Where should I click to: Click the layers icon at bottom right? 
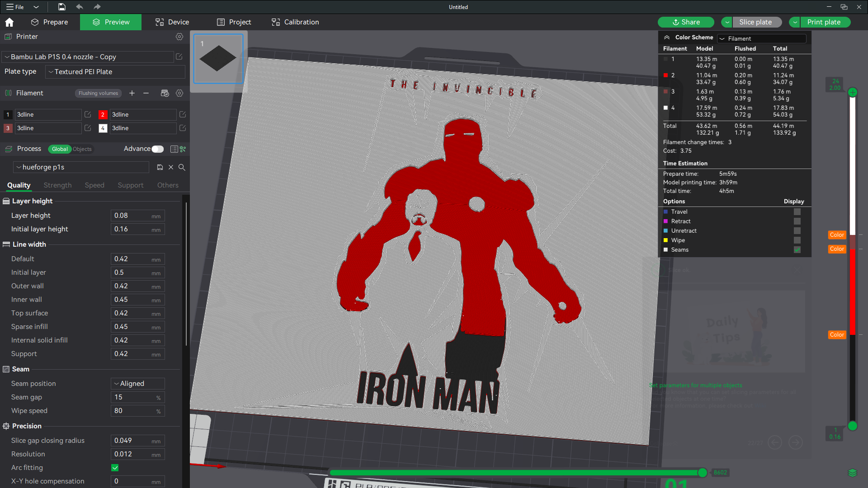(x=853, y=473)
